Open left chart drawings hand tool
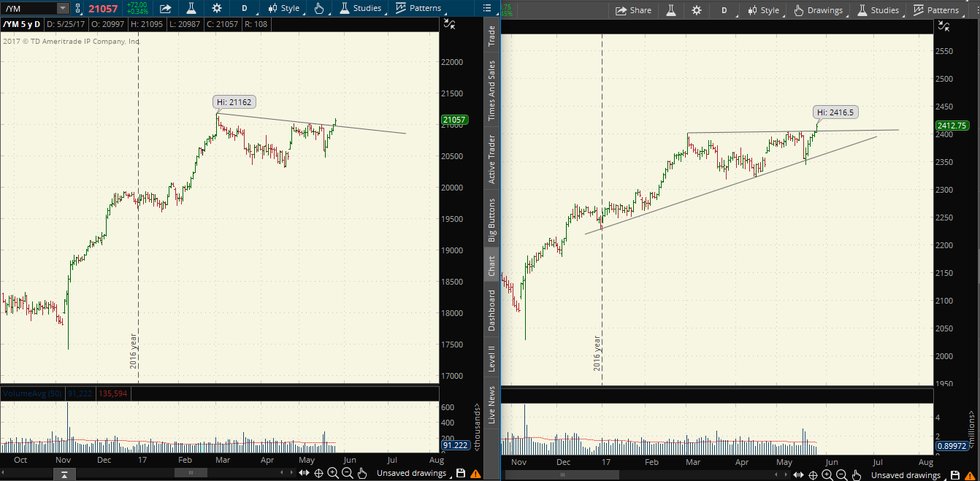980x481 pixels. (x=319, y=9)
